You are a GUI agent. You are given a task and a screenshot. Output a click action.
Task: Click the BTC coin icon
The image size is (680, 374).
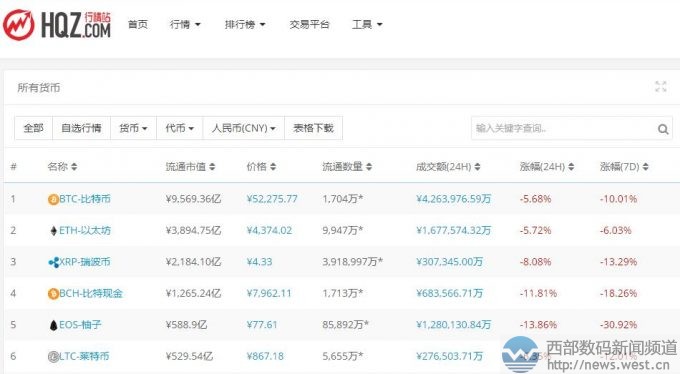click(x=53, y=199)
